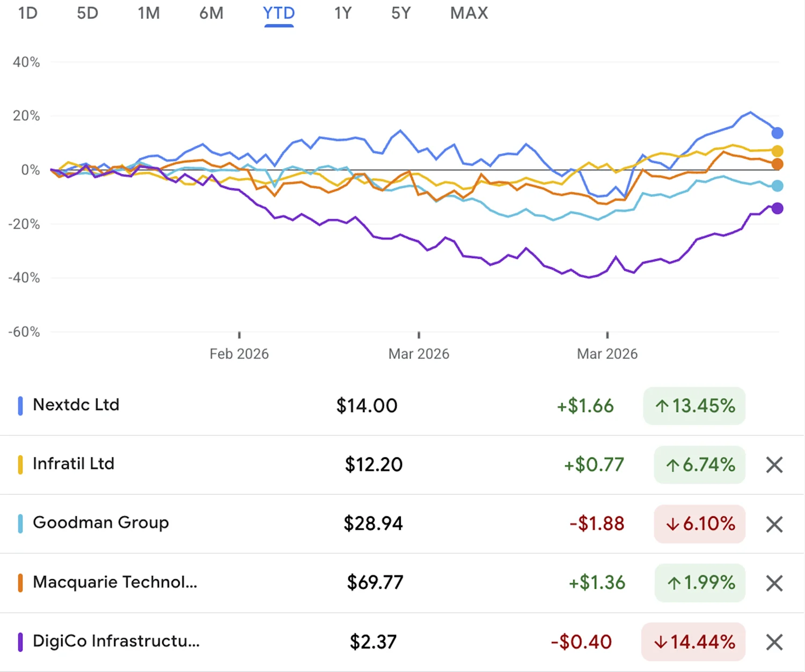Click the Nextdc price $14.00

[x=367, y=406]
